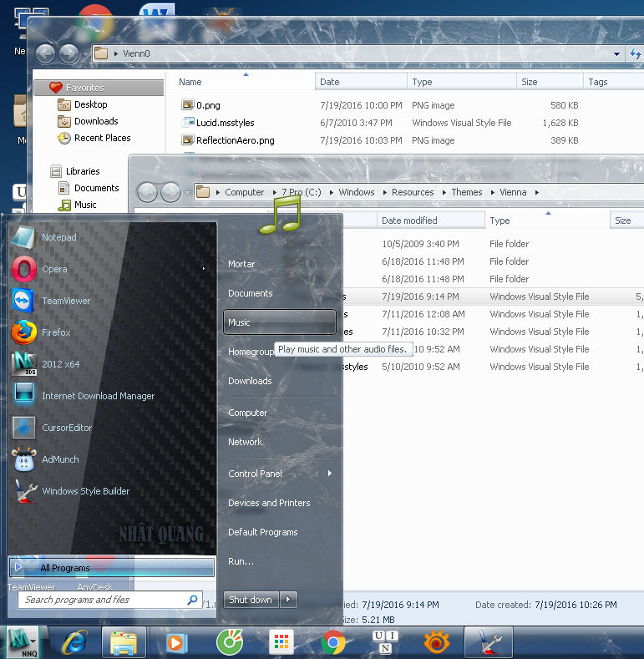Viewport: 644px width, 659px height.
Task: Select Music in the Start menu
Action: (x=280, y=322)
